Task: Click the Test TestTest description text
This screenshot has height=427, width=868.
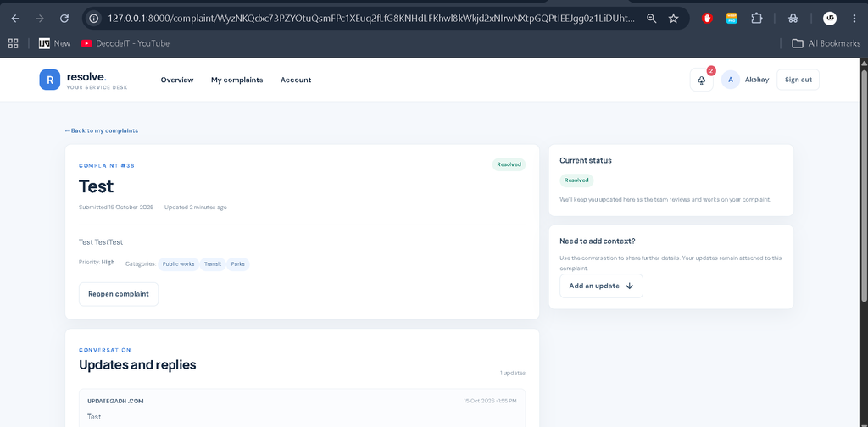Action: pos(101,241)
